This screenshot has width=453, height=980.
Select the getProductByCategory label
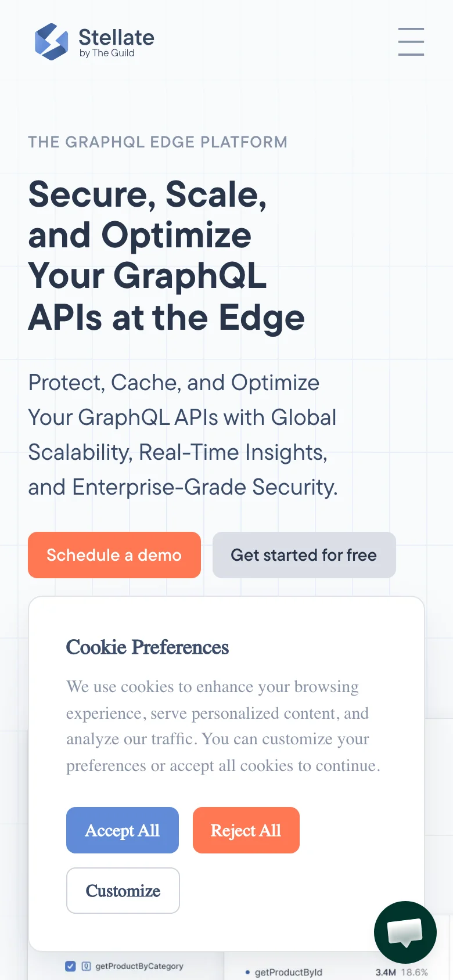pyautogui.click(x=139, y=966)
